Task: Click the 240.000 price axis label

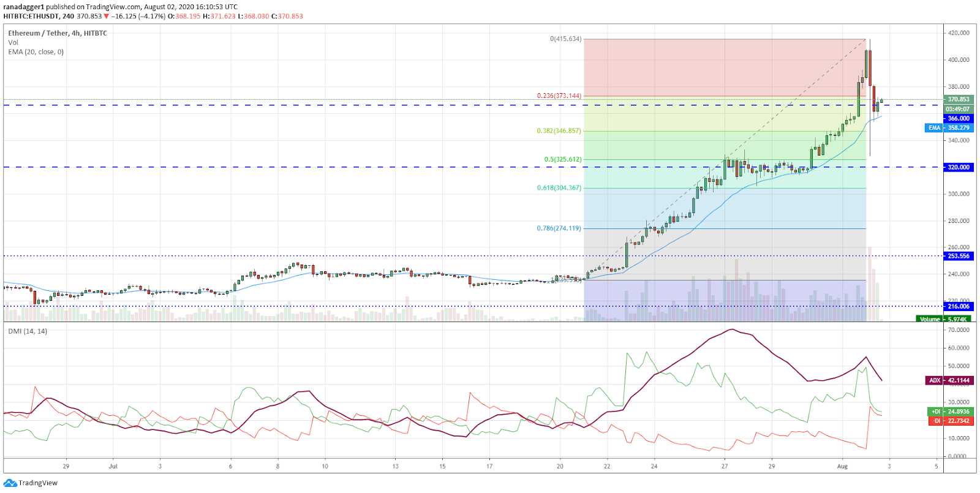Action: click(x=959, y=274)
